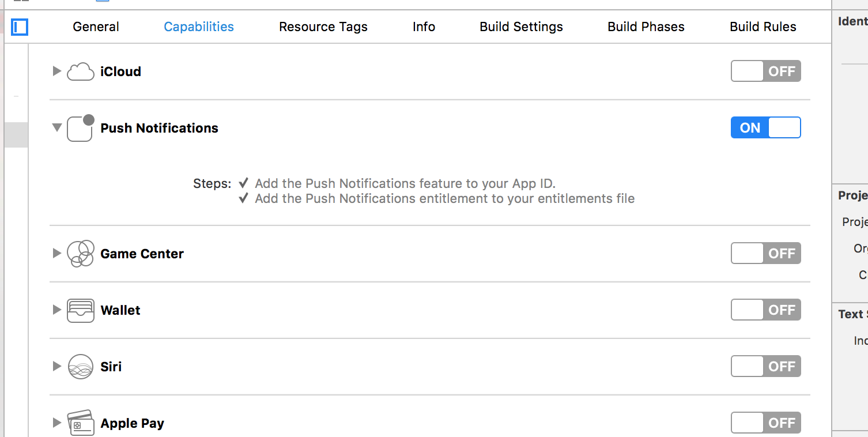Switch to the Build Settings tab
The image size is (868, 437).
(520, 27)
